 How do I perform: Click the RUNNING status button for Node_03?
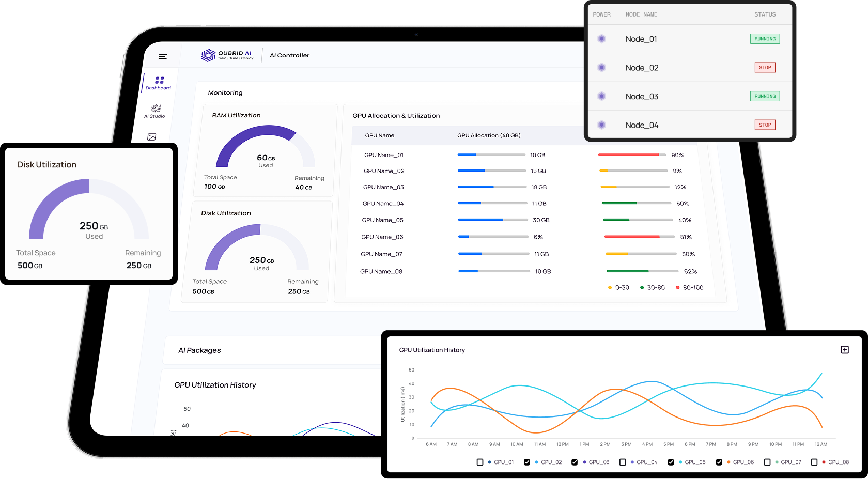click(x=765, y=96)
